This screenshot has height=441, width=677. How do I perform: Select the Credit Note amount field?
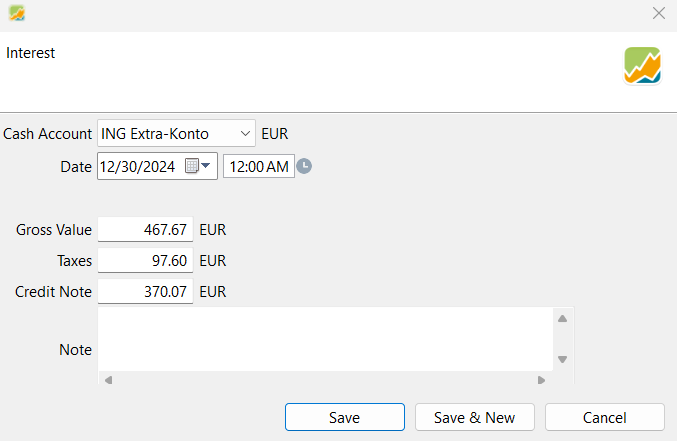pos(146,292)
